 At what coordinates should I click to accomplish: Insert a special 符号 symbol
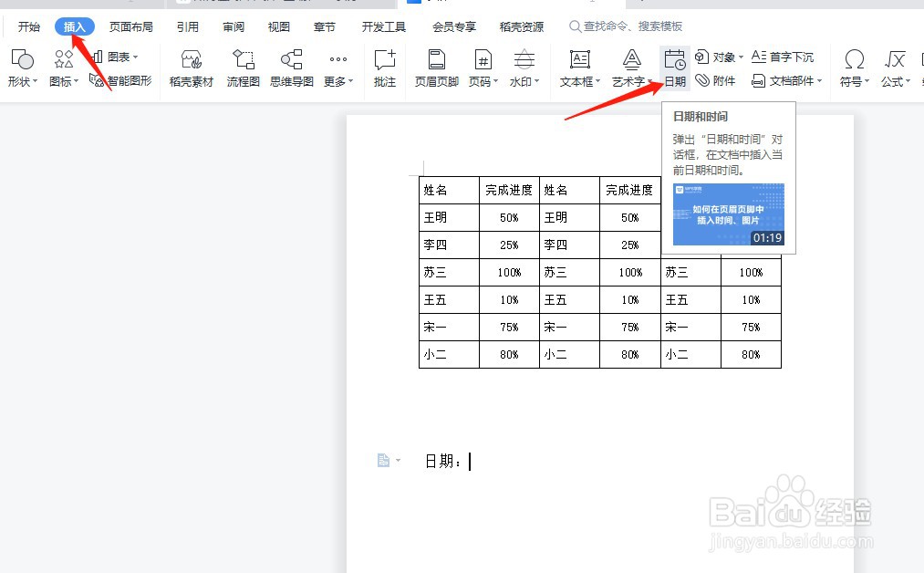[852, 68]
